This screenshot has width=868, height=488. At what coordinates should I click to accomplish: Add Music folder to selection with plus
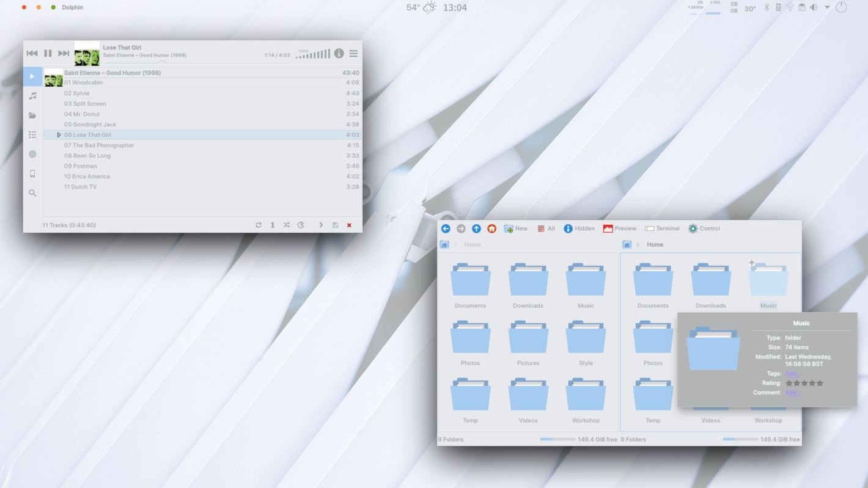pos(752,263)
